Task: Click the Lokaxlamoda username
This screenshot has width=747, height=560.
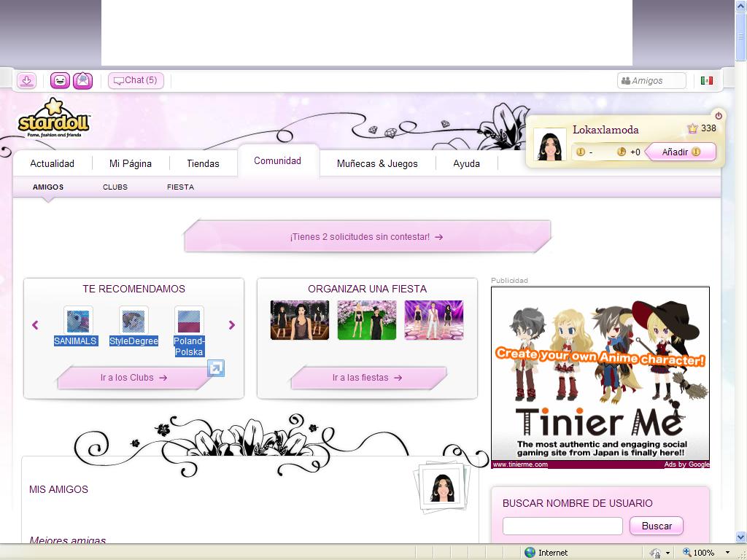Action: pos(605,130)
